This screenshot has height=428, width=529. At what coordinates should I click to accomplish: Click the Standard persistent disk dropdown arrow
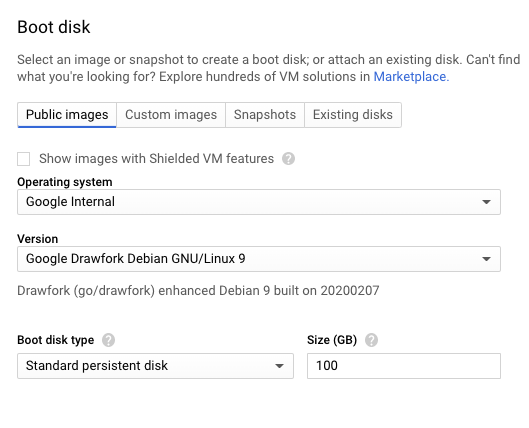click(x=279, y=366)
